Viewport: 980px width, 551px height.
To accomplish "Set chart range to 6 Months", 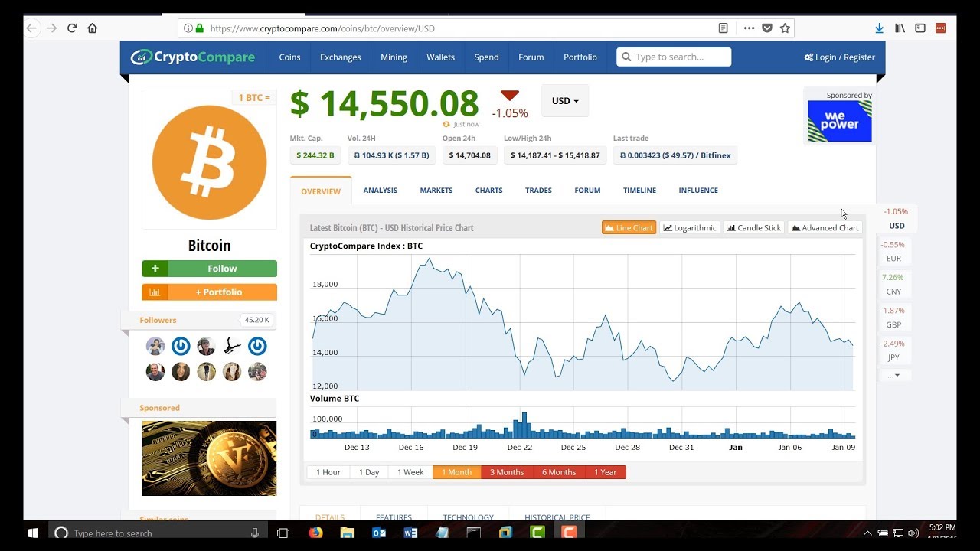I will pos(559,472).
